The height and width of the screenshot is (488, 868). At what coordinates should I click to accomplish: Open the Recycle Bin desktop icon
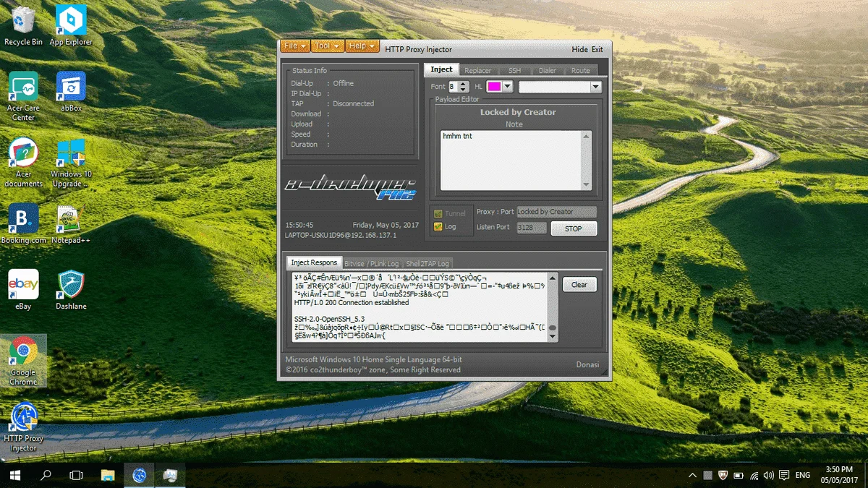click(23, 26)
